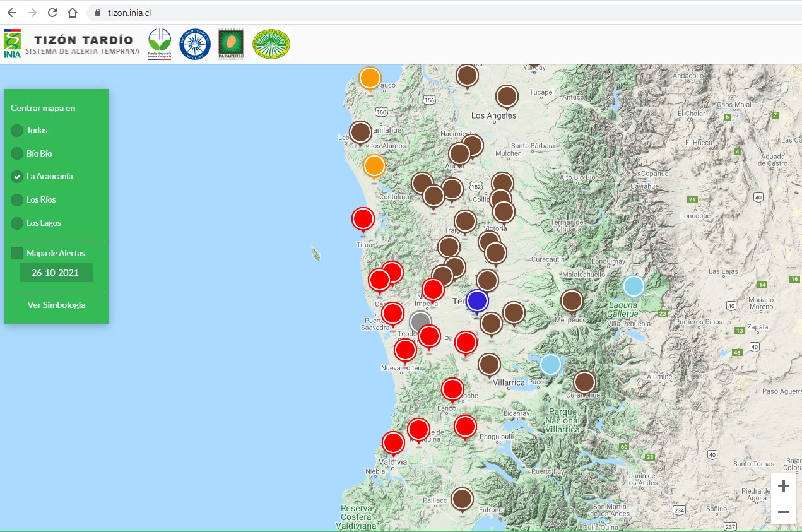
Task: Select the brown marker at Curarrehue
Action: 584,382
